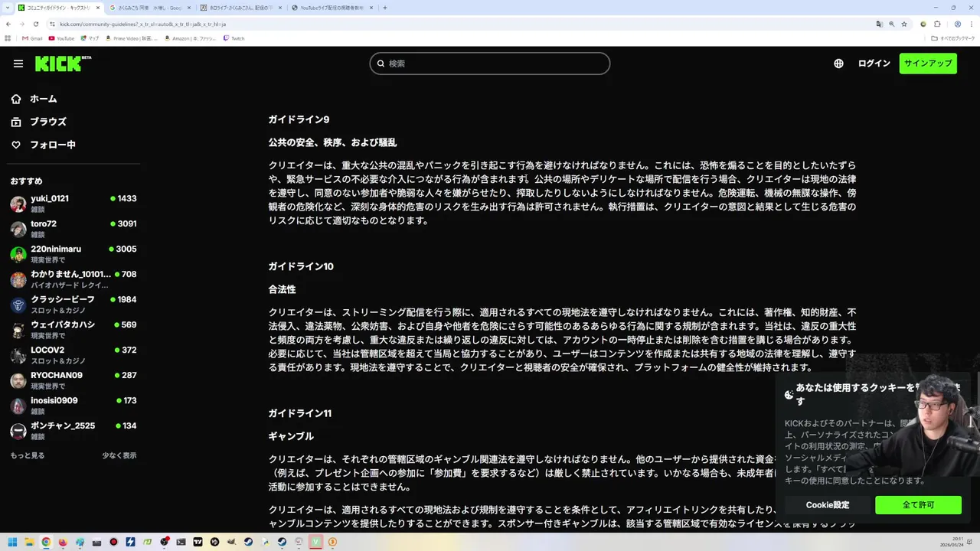980x551 pixels.
Task: Switch to YouTubeライブ配信 tab
Action: 332,8
